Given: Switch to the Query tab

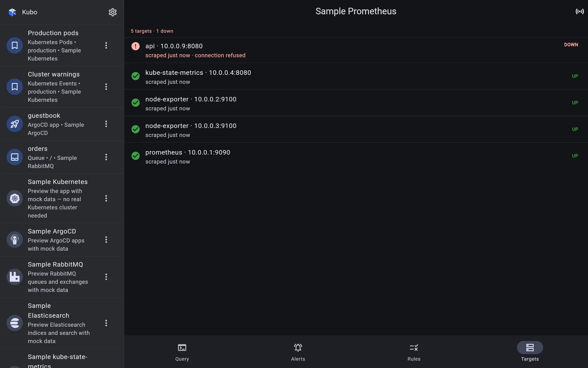Looking at the screenshot, I should pyautogui.click(x=182, y=352).
